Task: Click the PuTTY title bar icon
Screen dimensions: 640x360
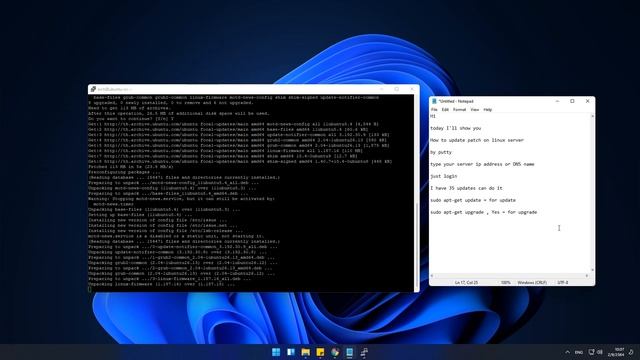Action: 93,89
